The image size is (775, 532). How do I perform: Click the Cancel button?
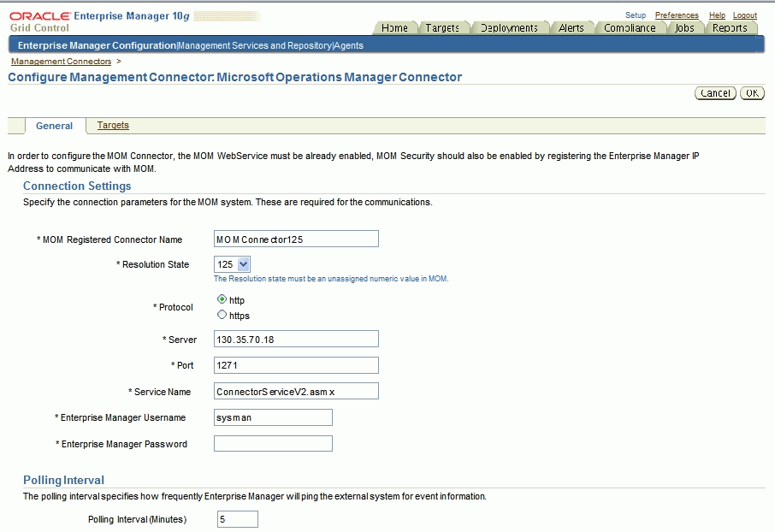tap(715, 93)
